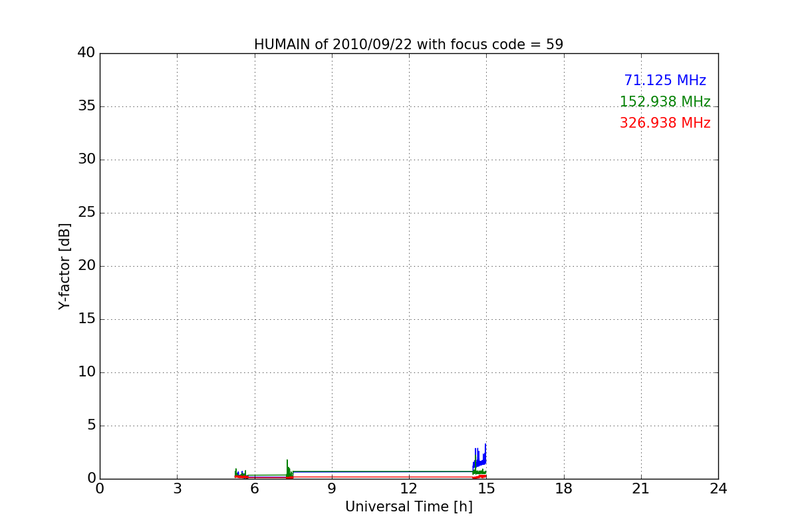Click the x-axis tick label 12
The image size is (798, 532).
[409, 488]
